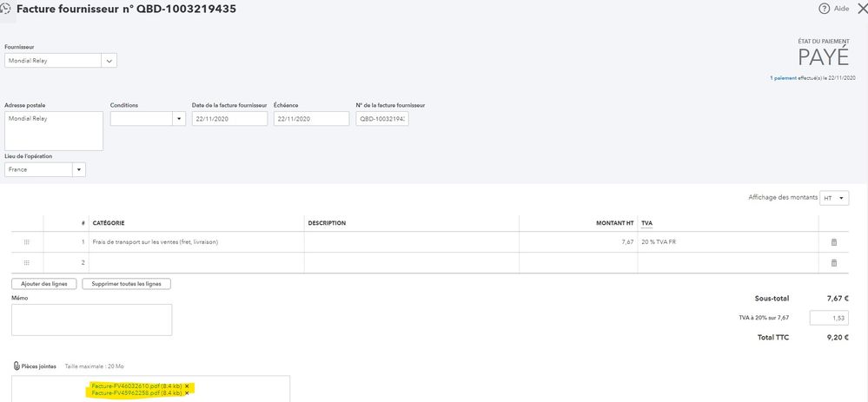Click the Supprimer toutes les lignes button
Screen dimensions: 868x402
pos(126,284)
